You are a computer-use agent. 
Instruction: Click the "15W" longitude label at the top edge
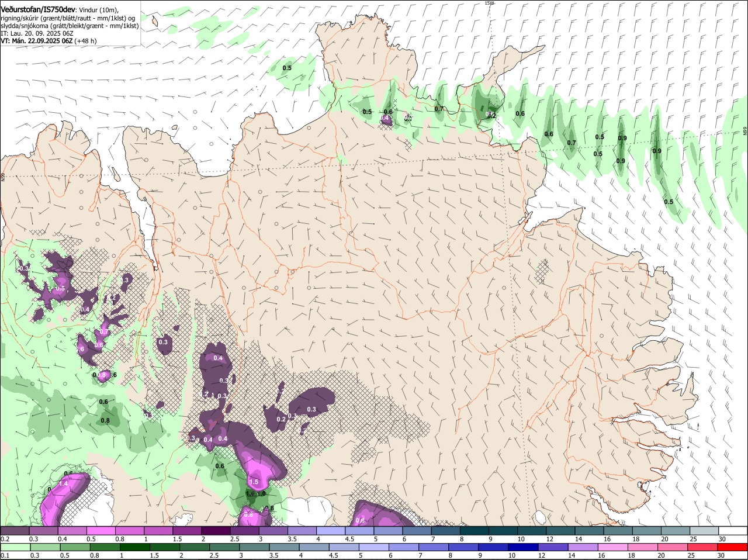tap(489, 3)
